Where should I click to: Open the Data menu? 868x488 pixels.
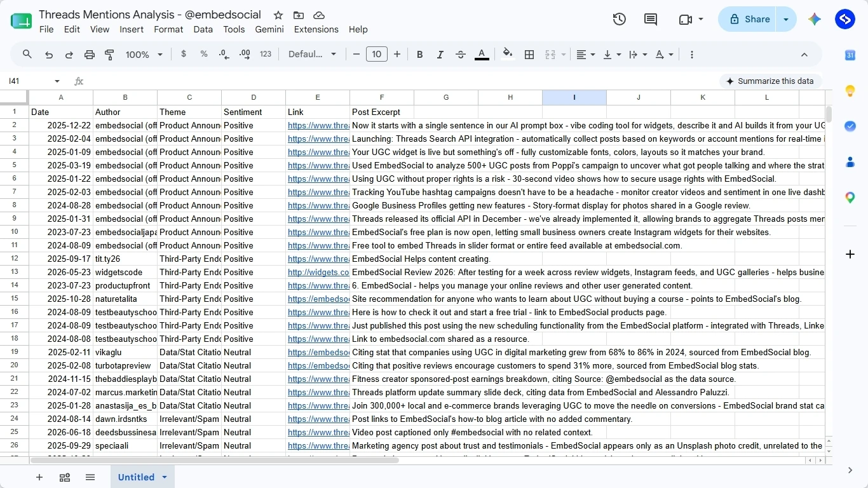click(x=203, y=29)
